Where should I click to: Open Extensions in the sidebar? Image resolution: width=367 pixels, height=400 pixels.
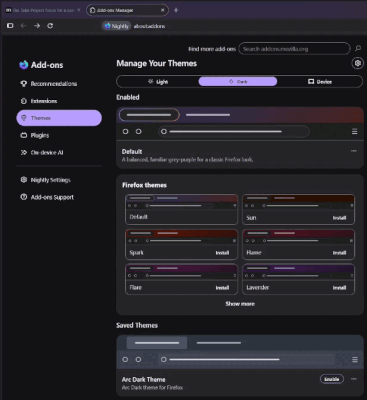(x=59, y=101)
